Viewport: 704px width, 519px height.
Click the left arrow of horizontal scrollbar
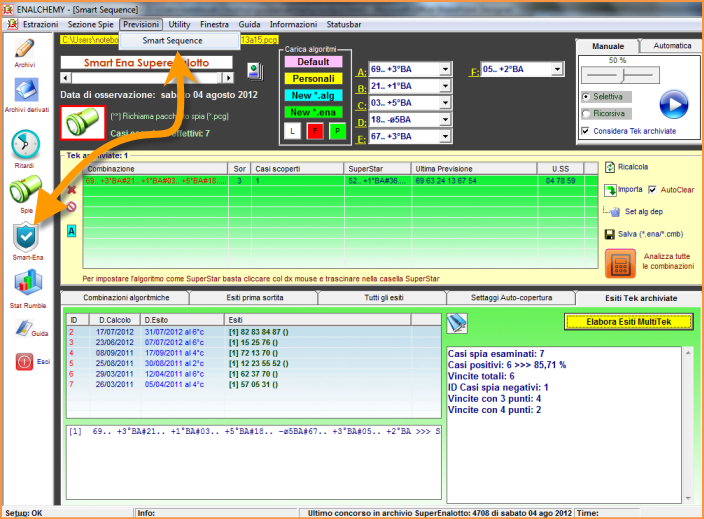coord(66,78)
